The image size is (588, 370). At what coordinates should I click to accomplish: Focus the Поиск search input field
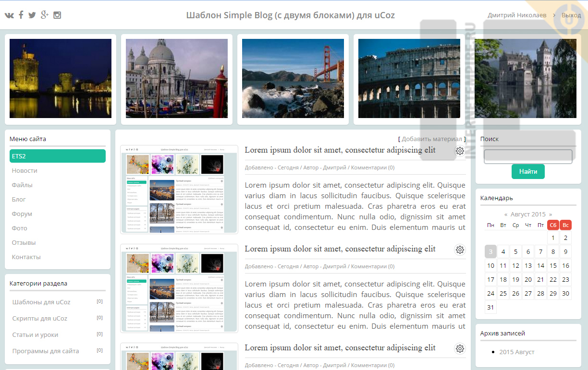click(528, 156)
